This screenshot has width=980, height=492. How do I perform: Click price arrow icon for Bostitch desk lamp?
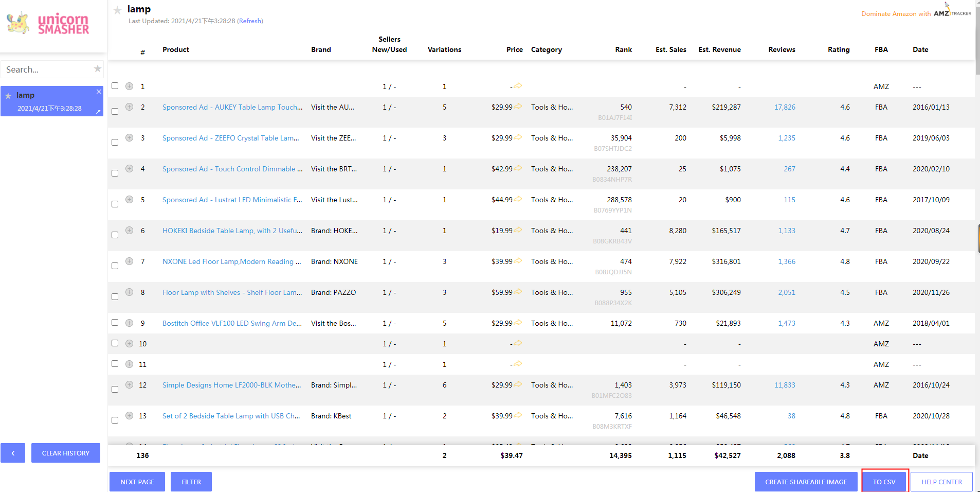(518, 323)
